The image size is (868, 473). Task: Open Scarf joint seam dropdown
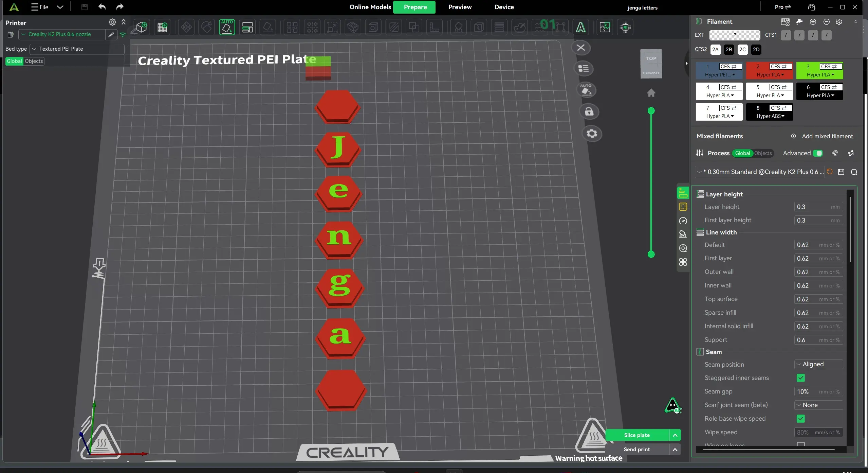click(818, 405)
